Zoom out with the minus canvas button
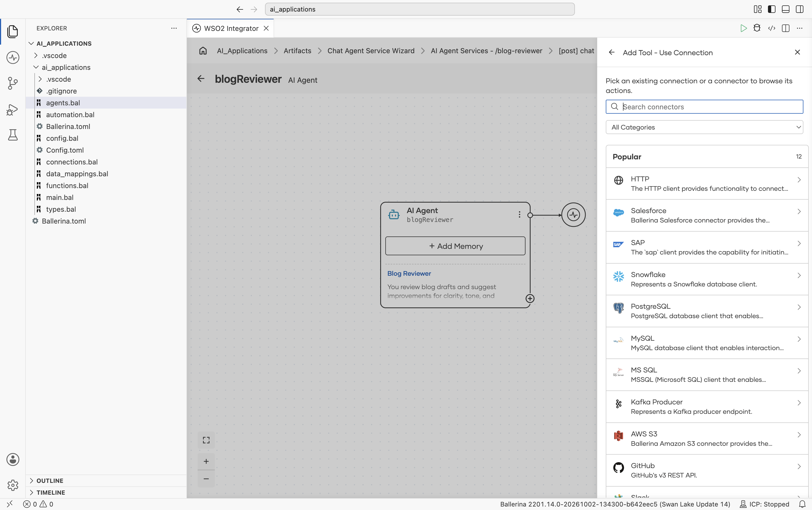The image size is (812, 510). [206, 479]
